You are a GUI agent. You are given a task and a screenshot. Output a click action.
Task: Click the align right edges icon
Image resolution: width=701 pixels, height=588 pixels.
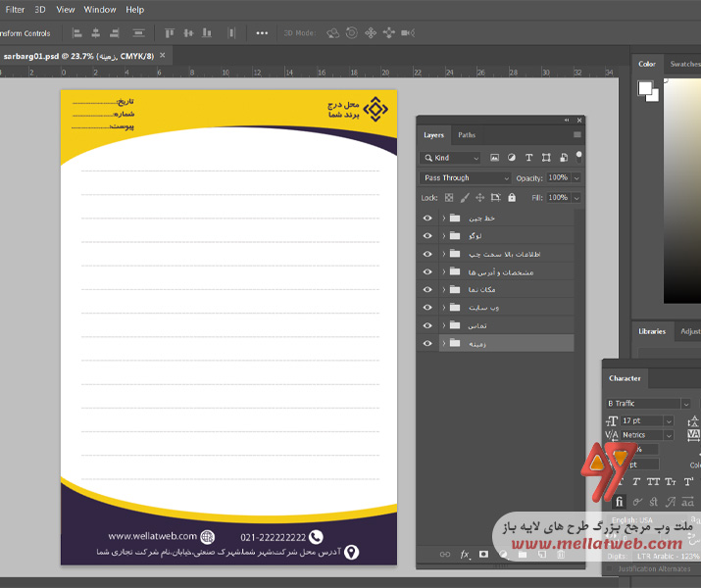(115, 33)
